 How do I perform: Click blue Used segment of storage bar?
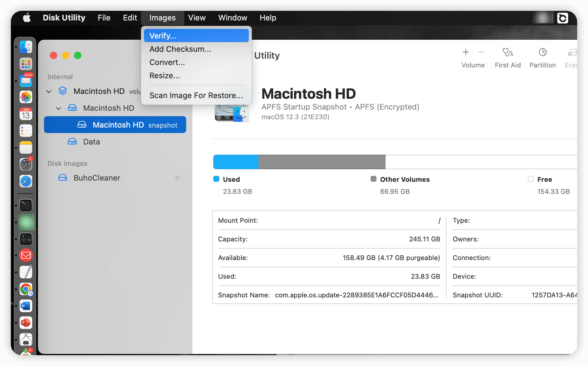click(236, 162)
